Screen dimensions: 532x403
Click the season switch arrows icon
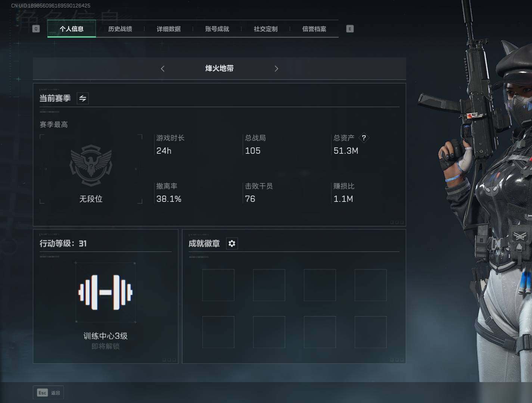pyautogui.click(x=83, y=98)
